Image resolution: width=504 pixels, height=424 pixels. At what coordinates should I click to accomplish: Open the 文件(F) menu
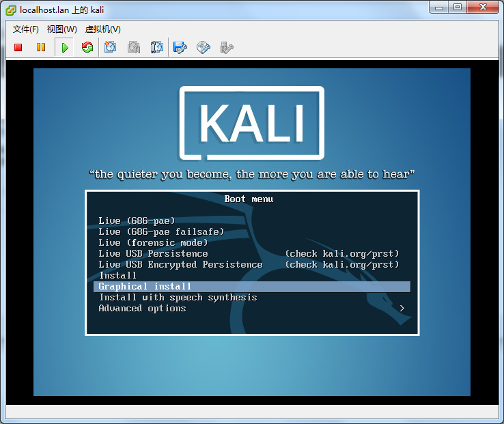[26, 29]
